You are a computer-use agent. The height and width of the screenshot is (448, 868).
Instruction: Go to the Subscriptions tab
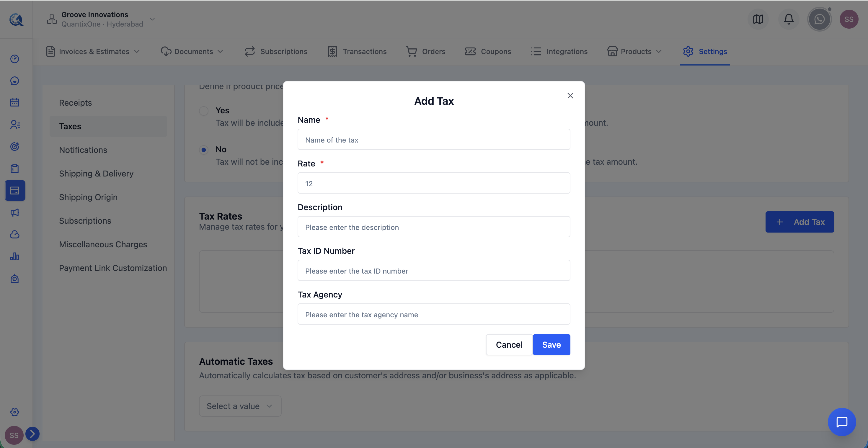coord(276,52)
